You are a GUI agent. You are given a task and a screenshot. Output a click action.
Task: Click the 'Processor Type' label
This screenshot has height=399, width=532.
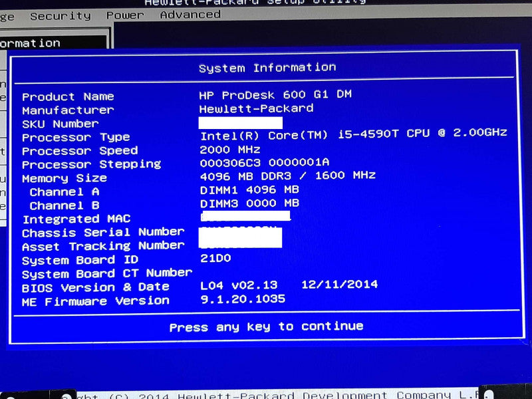76,138
